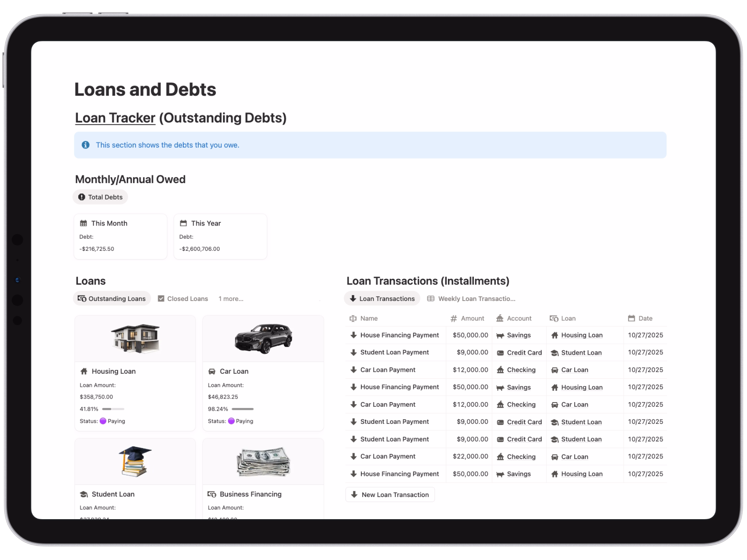The width and height of the screenshot is (747, 560).
Task: Click the calendar icon beside This Year
Action: point(183,223)
